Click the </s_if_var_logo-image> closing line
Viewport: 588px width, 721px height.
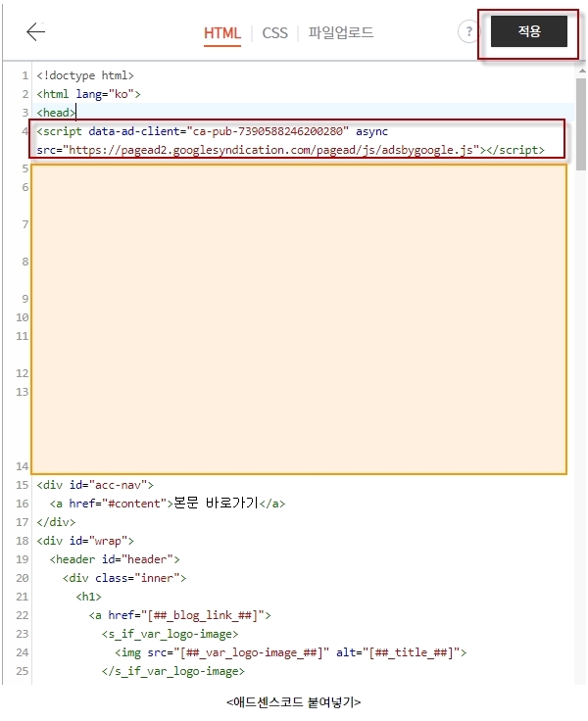click(173, 671)
